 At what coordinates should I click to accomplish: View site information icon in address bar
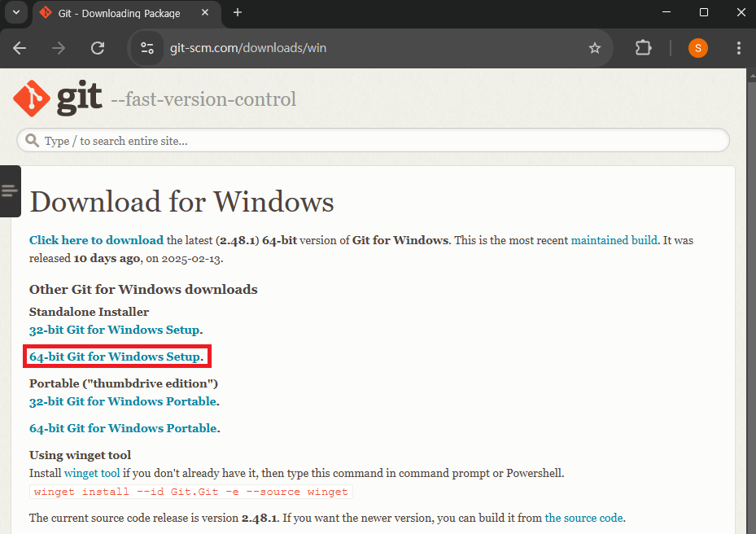click(147, 48)
